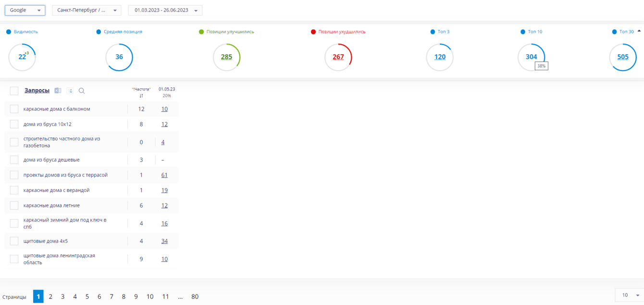The height and width of the screenshot is (305, 644).
Task: Click the average position circle showing 36
Action: (119, 57)
